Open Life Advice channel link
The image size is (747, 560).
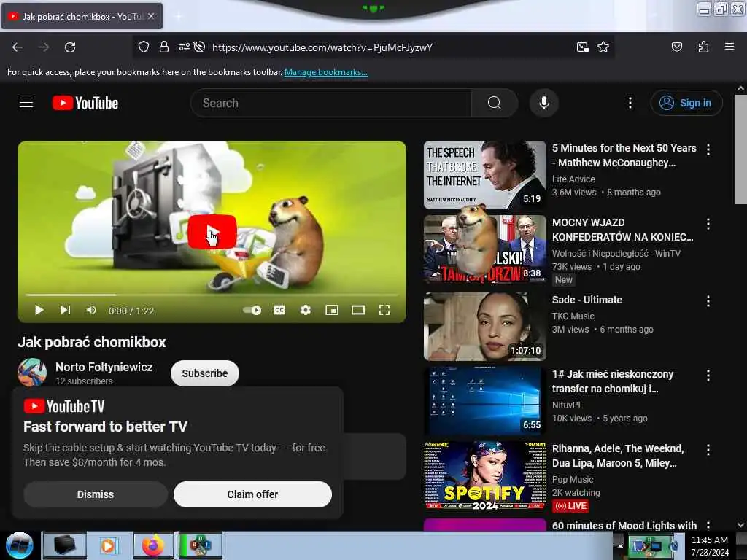pos(573,179)
